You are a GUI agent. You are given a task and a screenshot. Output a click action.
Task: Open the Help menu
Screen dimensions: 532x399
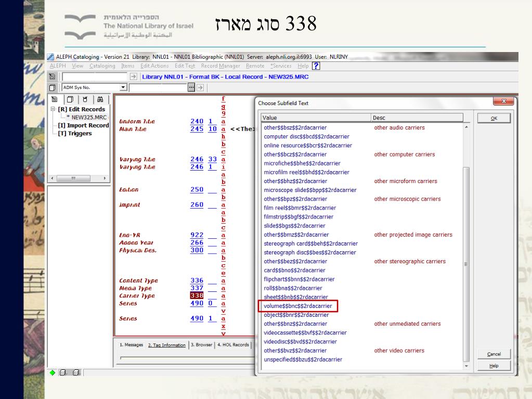pos(303,66)
